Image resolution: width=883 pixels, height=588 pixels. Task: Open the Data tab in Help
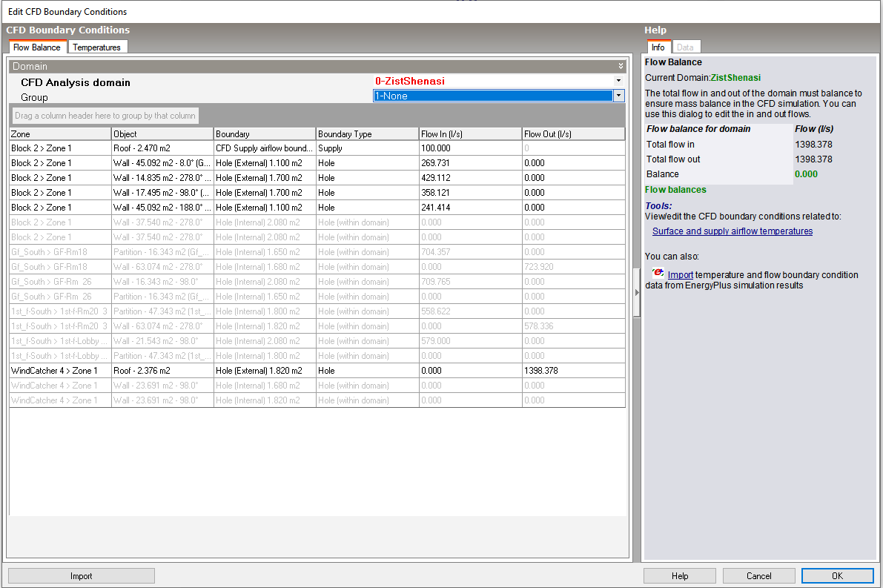[x=685, y=47]
